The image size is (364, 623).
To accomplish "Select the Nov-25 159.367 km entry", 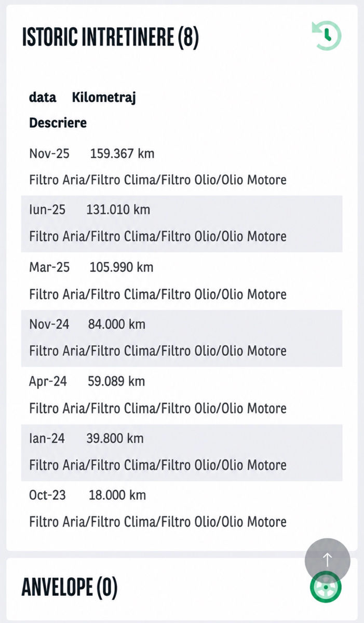I will pyautogui.click(x=182, y=167).
